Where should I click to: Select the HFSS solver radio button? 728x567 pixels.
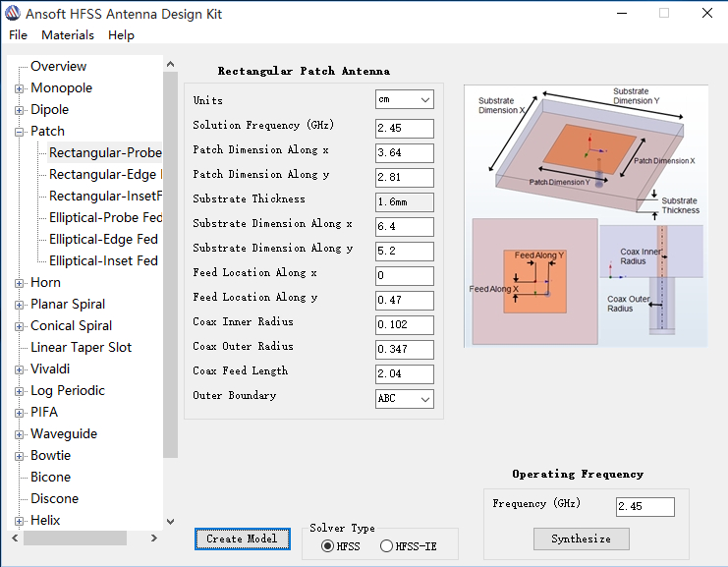[328, 546]
